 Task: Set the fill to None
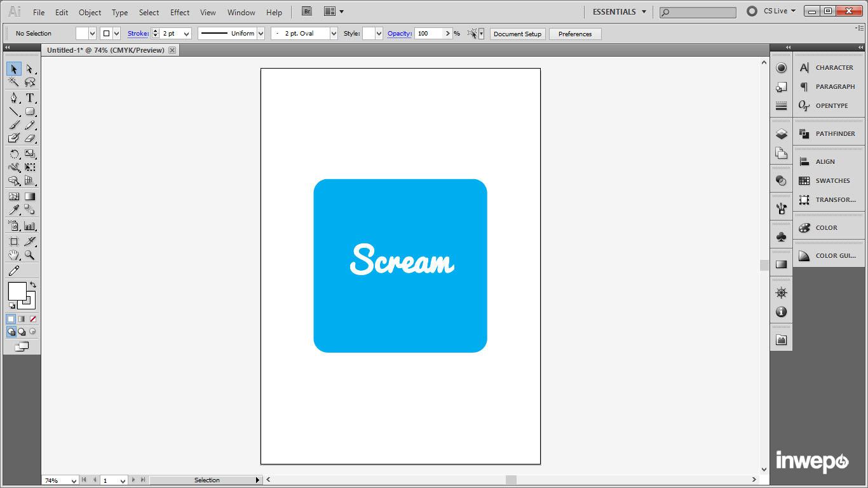pyautogui.click(x=32, y=319)
